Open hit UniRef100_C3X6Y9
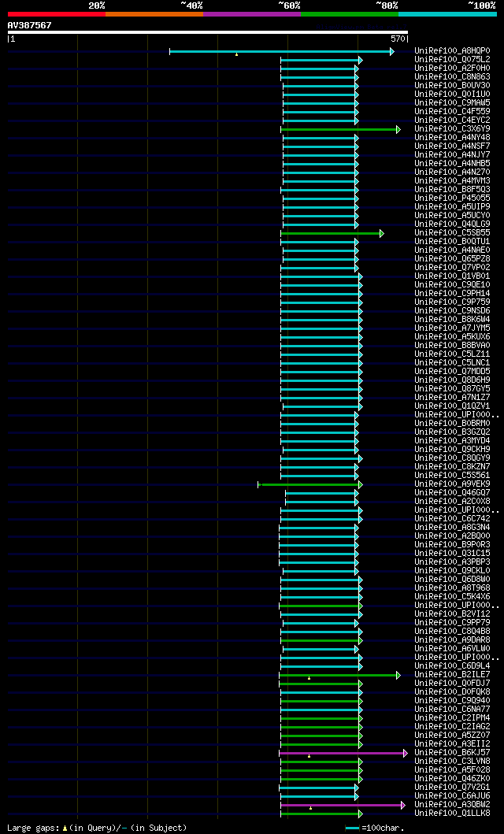Screen dimensions: 504x834 pyautogui.click(x=453, y=128)
